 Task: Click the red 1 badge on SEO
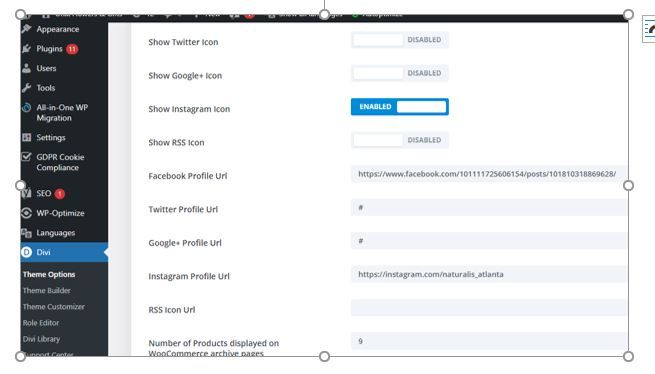(x=60, y=193)
